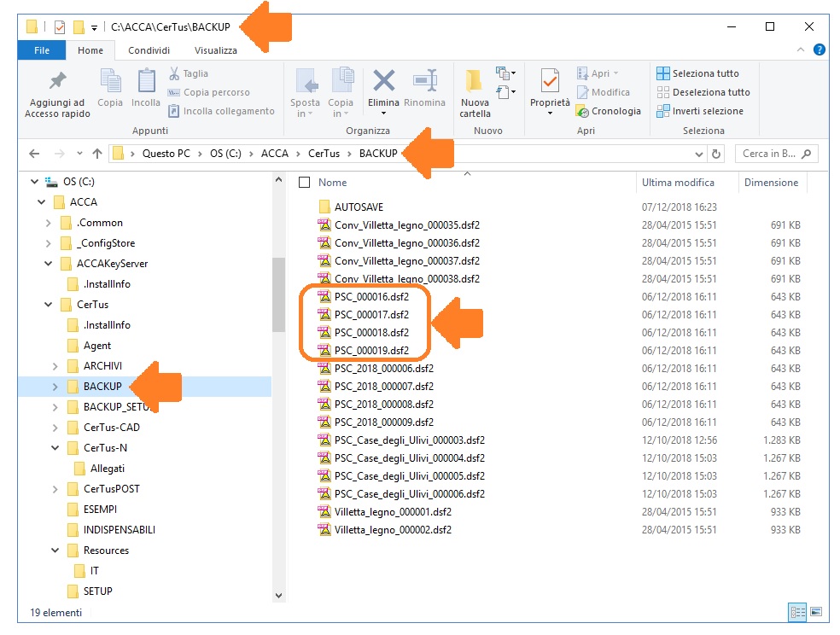Click Aggiungi ad Accesso rapido pin icon
The height and width of the screenshot is (635, 840).
(x=57, y=83)
